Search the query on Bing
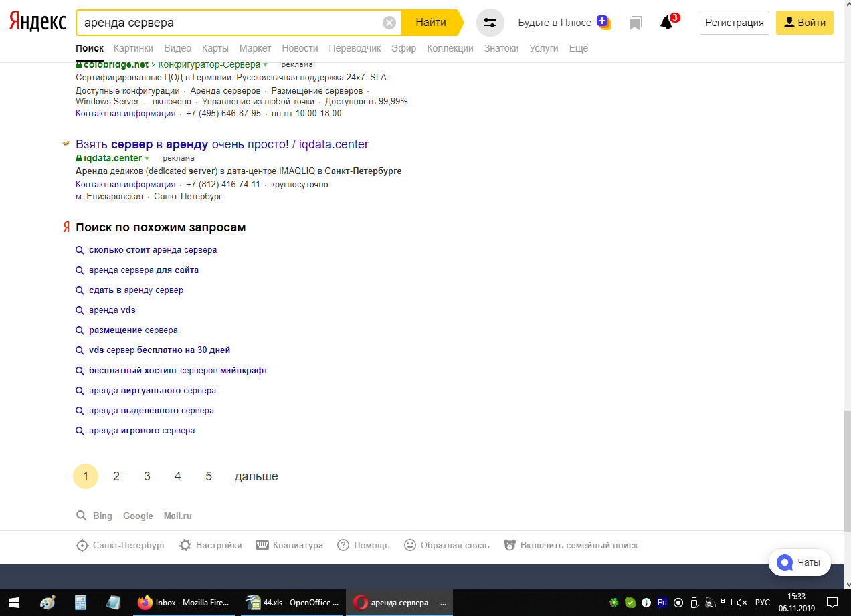 (102, 516)
